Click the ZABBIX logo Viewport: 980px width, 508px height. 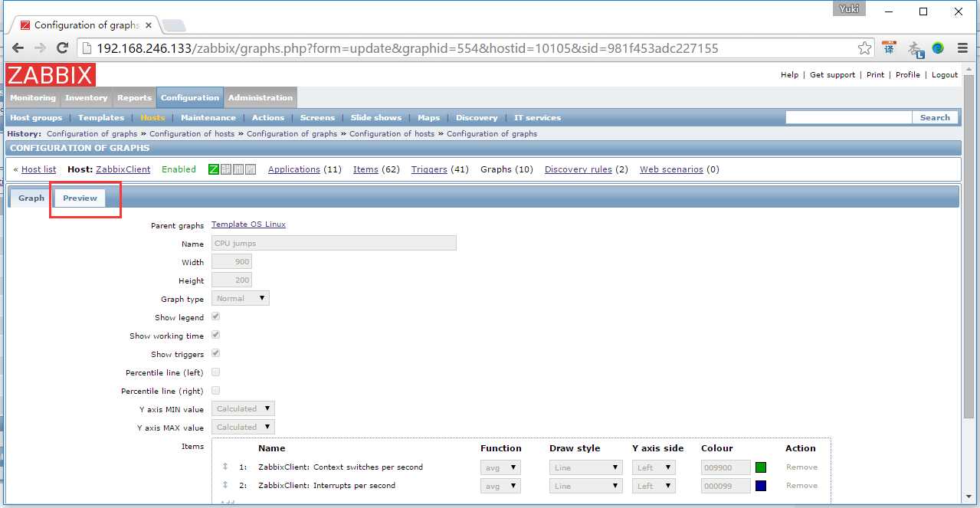point(51,75)
